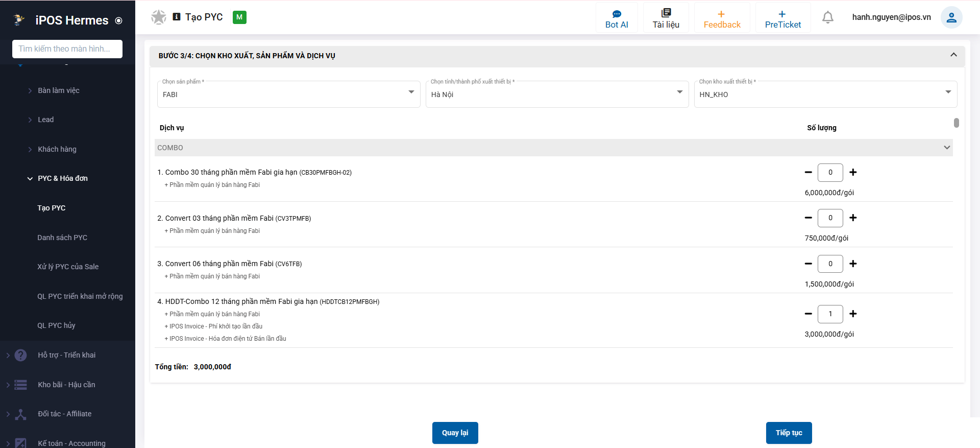Click the Dịch vụ column header

(172, 128)
